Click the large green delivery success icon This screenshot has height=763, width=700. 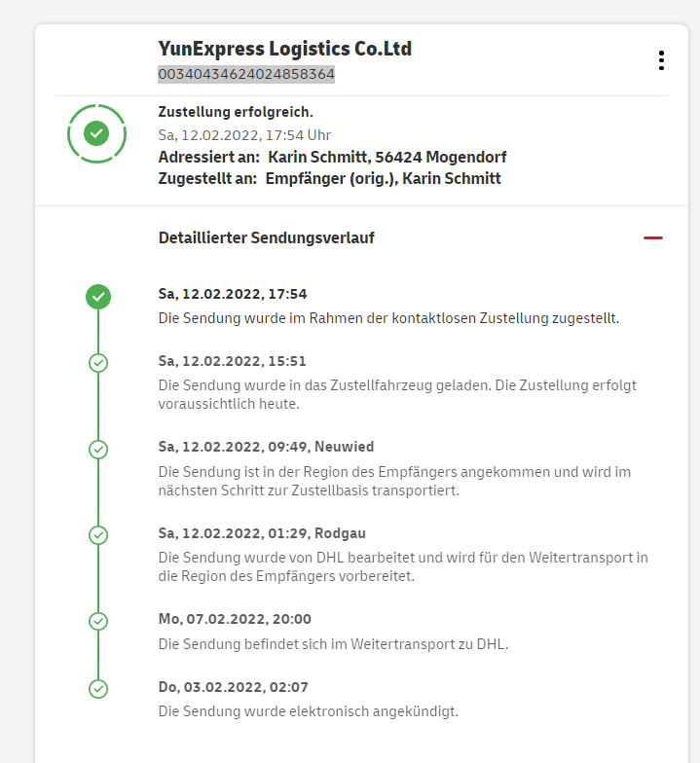click(x=96, y=133)
